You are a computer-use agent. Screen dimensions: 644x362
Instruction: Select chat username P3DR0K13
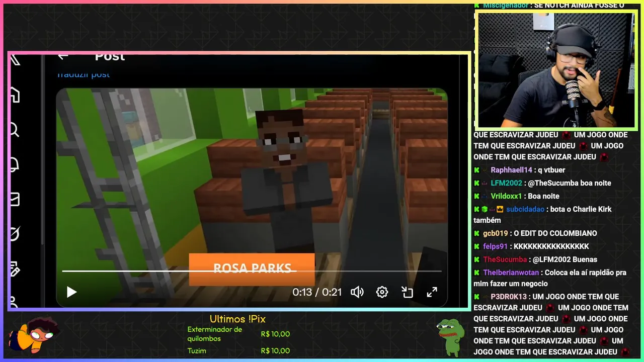click(x=508, y=297)
